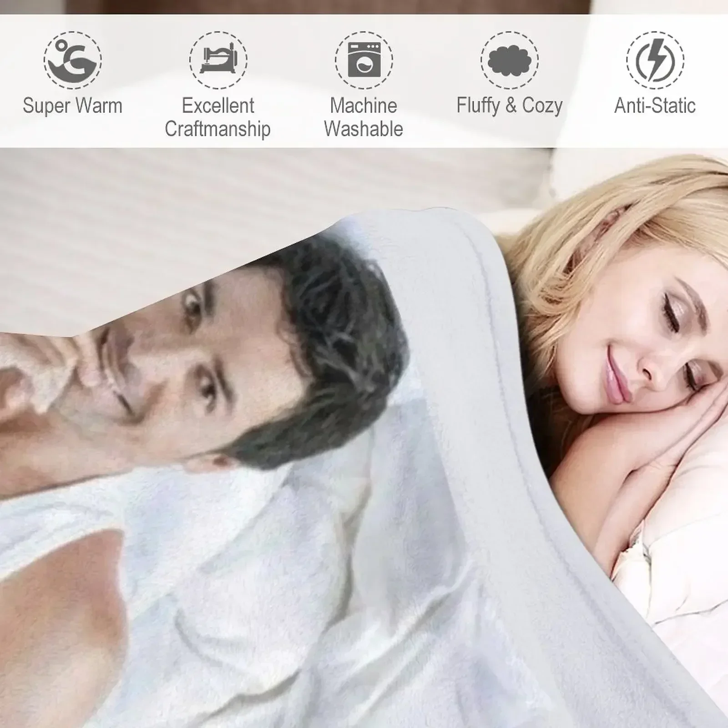Select the "Super Warm" label
Screen dimensions: 728x728
click(x=73, y=106)
